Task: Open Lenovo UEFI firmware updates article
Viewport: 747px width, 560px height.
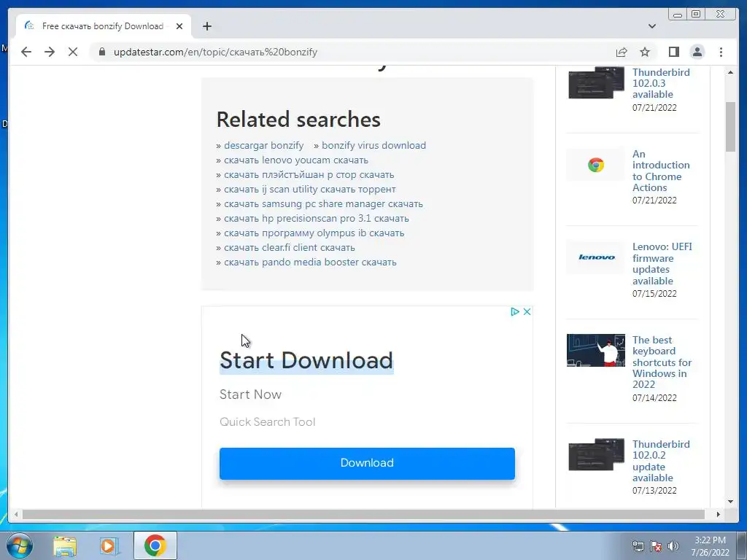Action: (662, 264)
